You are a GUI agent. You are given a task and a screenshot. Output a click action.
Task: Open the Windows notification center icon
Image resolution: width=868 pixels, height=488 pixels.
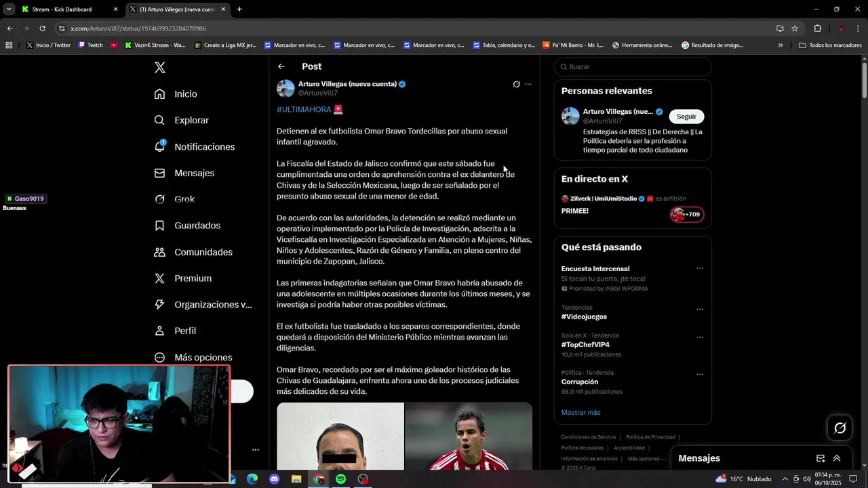coord(853,479)
